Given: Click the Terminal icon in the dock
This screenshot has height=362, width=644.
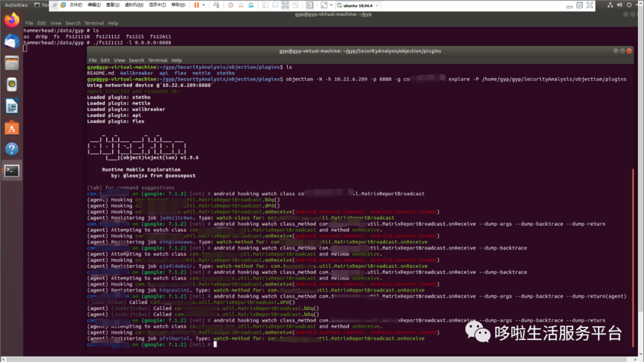Looking at the screenshot, I should click(12, 171).
